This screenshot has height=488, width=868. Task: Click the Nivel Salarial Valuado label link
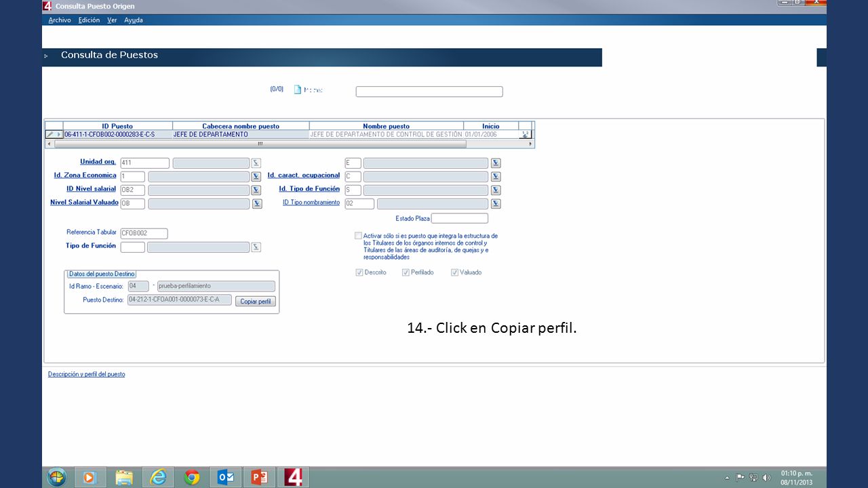(84, 203)
